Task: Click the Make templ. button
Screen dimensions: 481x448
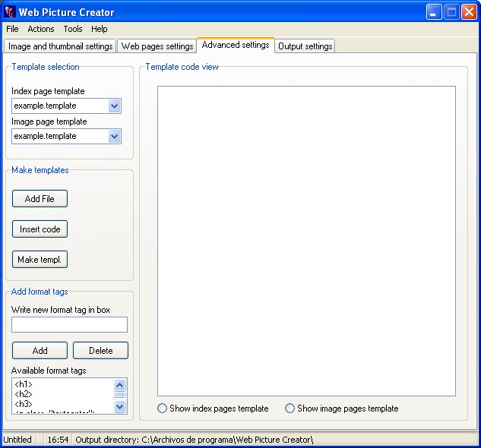Action: (x=40, y=260)
